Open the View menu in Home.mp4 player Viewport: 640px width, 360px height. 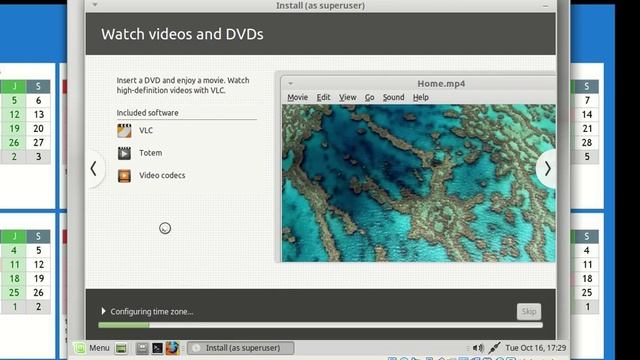coord(347,98)
